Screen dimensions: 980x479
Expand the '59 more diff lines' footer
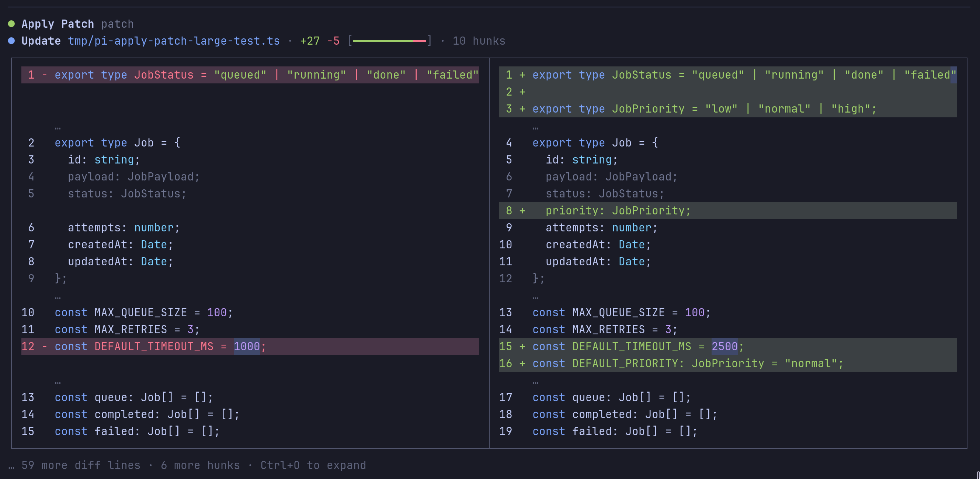click(81, 465)
